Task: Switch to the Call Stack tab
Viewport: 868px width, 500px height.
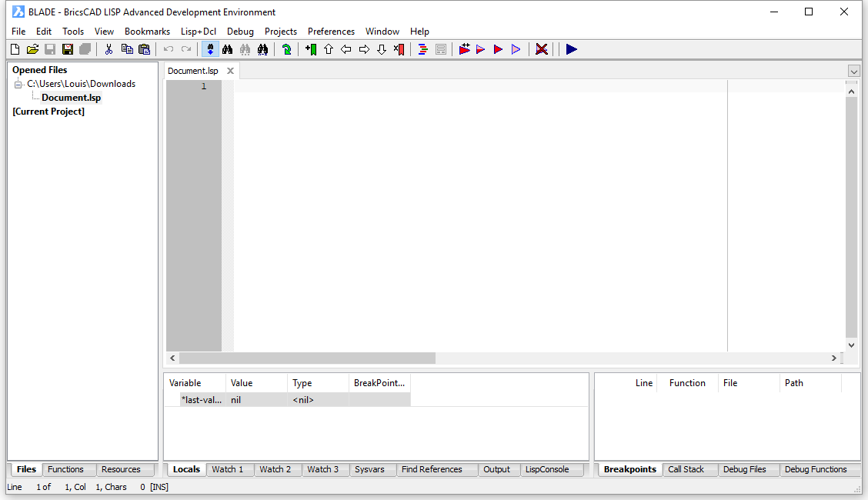Action: (686, 469)
